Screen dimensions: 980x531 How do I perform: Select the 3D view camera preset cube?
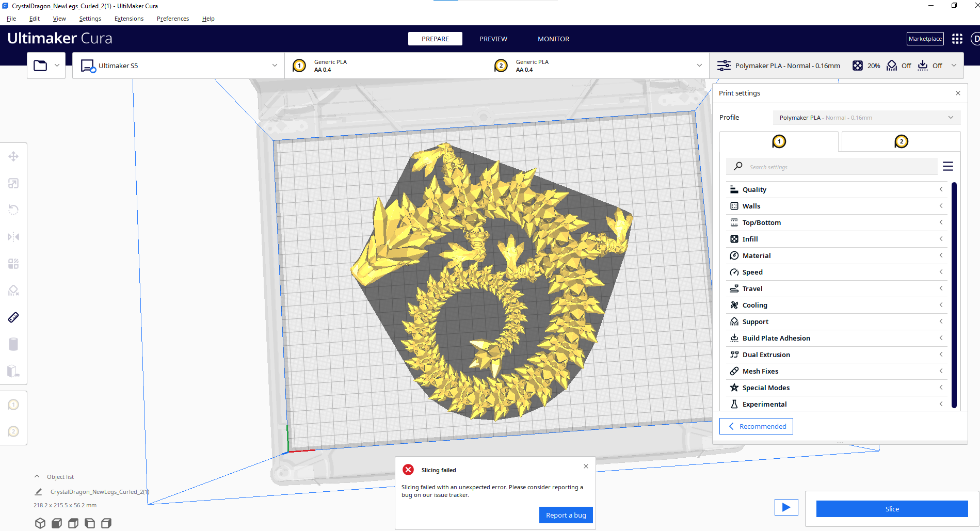tap(40, 523)
